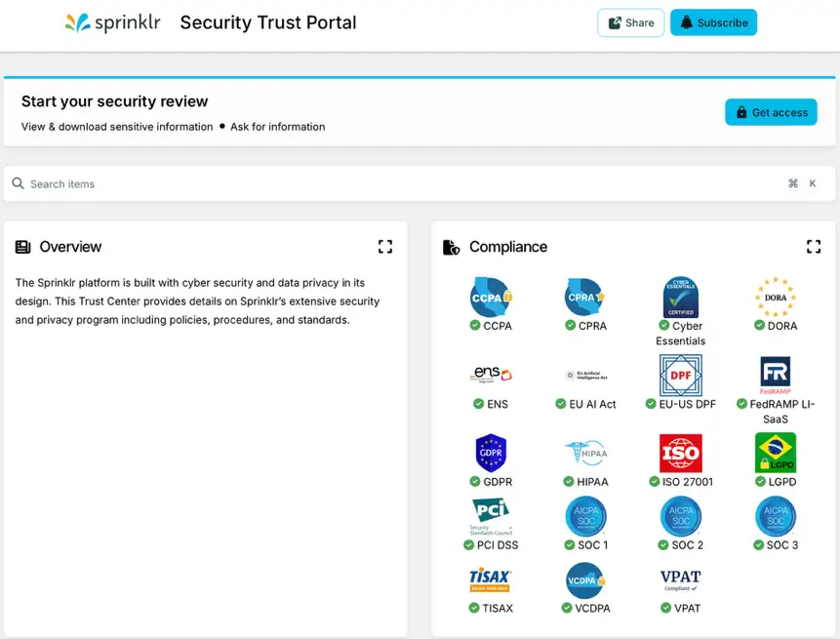Image resolution: width=840 pixels, height=639 pixels.
Task: Click the Cyber Essentials label text
Action: pyautogui.click(x=680, y=334)
